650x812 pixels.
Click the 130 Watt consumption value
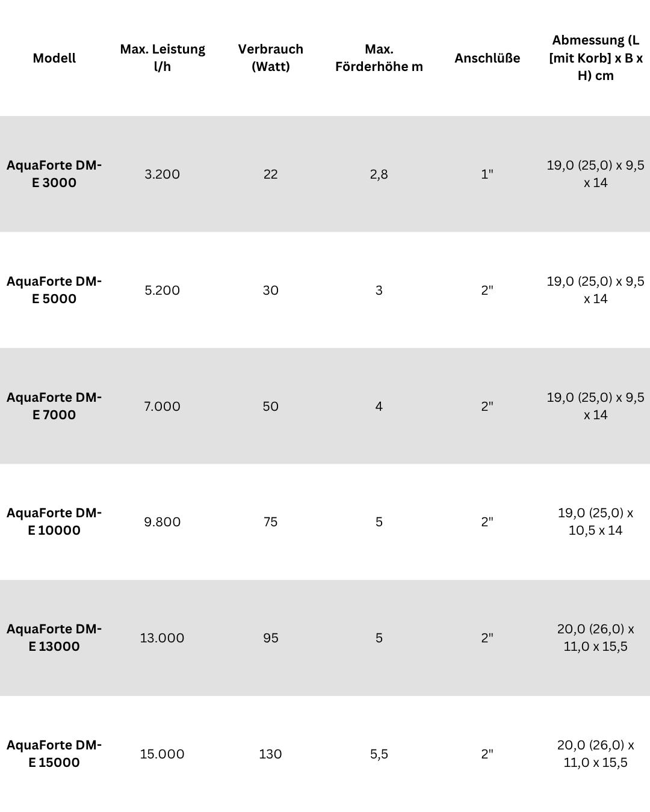pos(271,754)
